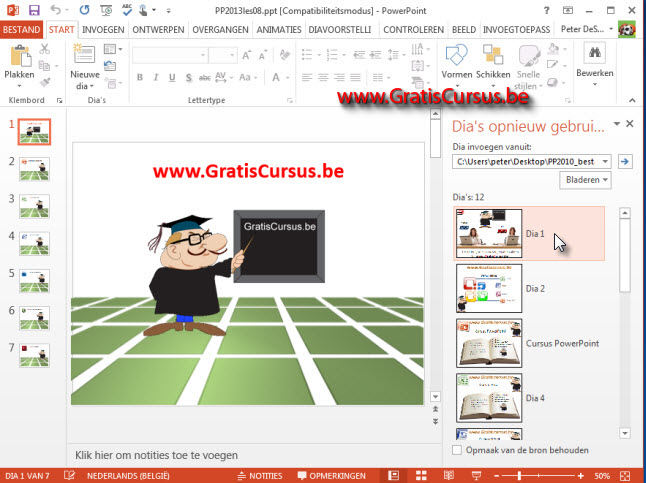
Task: Click the Format Painter brush icon
Action: click(x=45, y=82)
